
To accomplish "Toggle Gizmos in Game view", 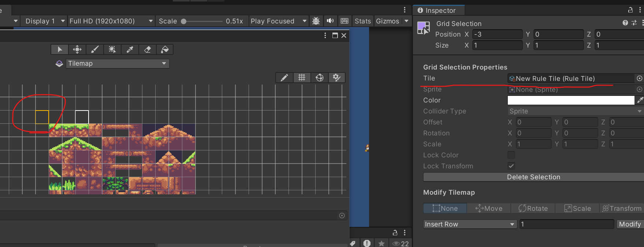I will click(388, 21).
